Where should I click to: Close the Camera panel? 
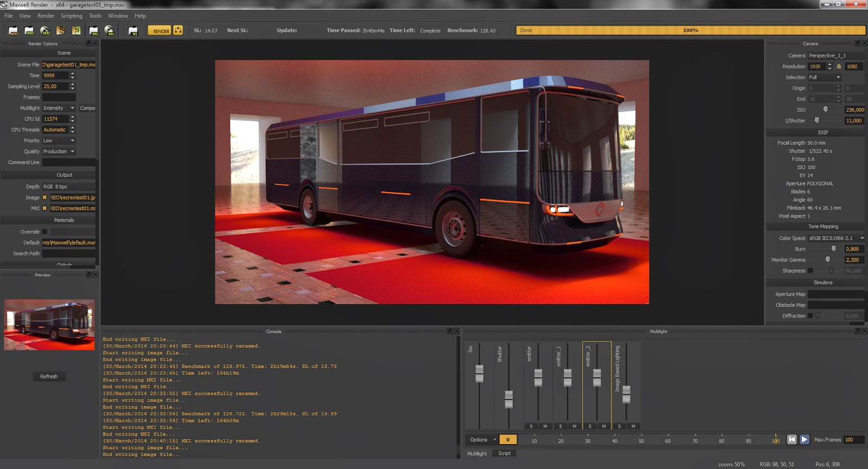(x=864, y=43)
